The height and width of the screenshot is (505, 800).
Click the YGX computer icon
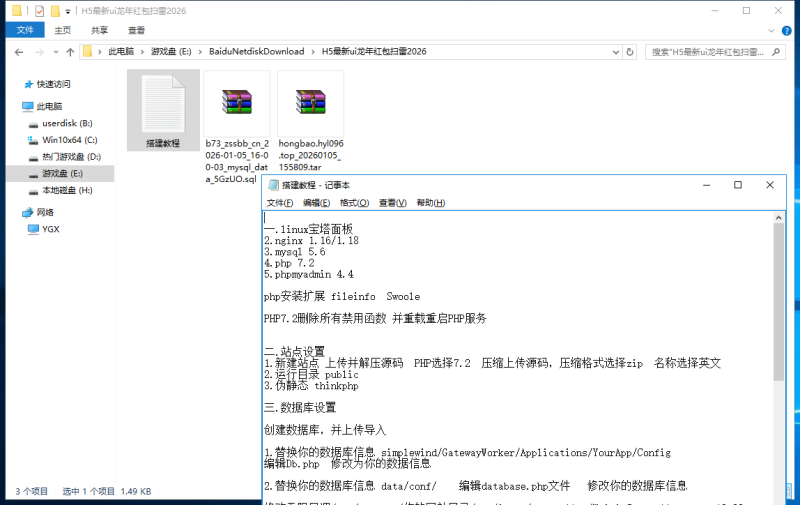pyautogui.click(x=33, y=229)
